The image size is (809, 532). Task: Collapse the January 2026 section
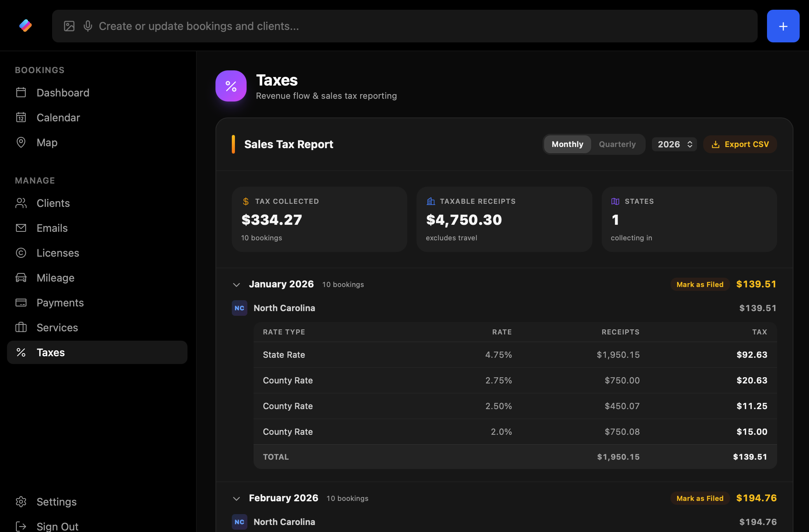[x=236, y=284]
